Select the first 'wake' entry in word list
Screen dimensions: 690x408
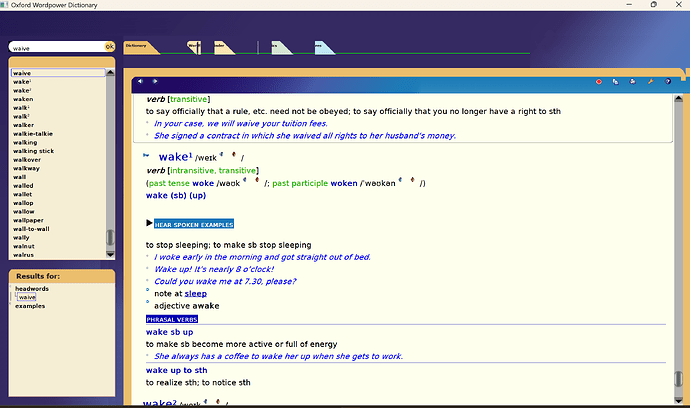[x=22, y=82]
